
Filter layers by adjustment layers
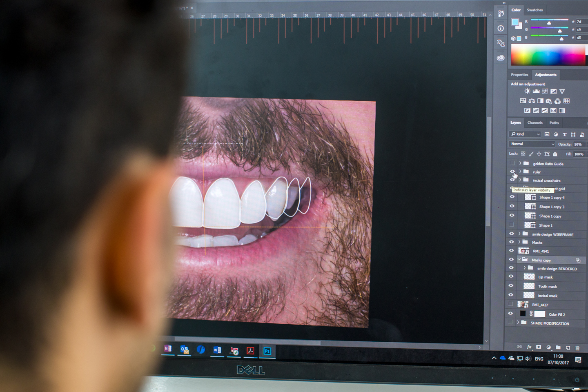coord(556,134)
